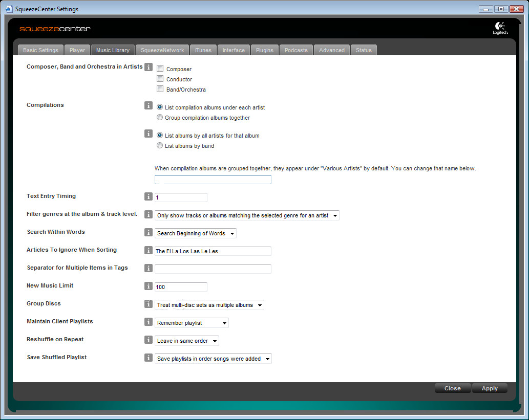
Task: Click the Text Entry Timing field
Action: (x=181, y=197)
